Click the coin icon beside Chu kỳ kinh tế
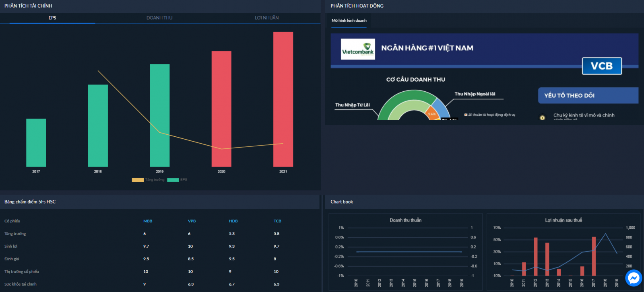Viewport: 644px width, 292px height. click(542, 117)
